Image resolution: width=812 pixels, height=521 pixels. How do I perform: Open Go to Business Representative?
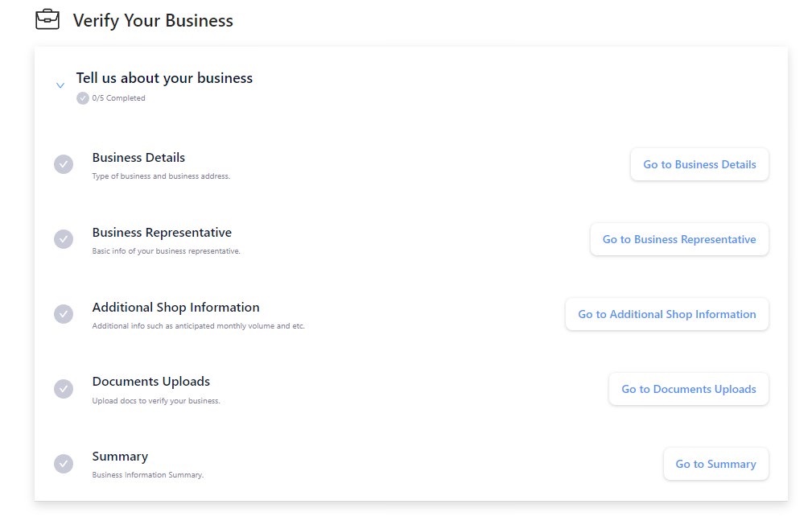(679, 239)
